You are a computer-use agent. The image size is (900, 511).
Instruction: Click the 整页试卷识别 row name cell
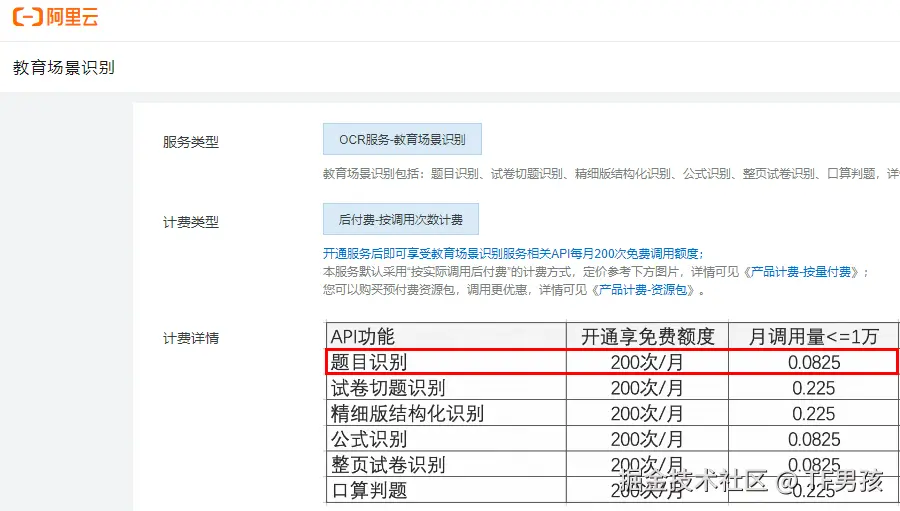pos(447,464)
